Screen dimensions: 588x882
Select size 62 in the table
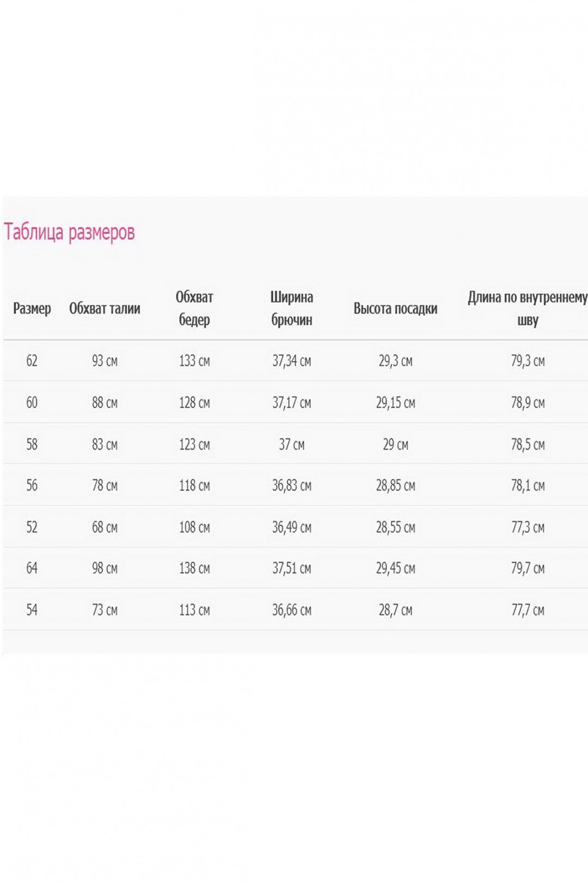32,360
